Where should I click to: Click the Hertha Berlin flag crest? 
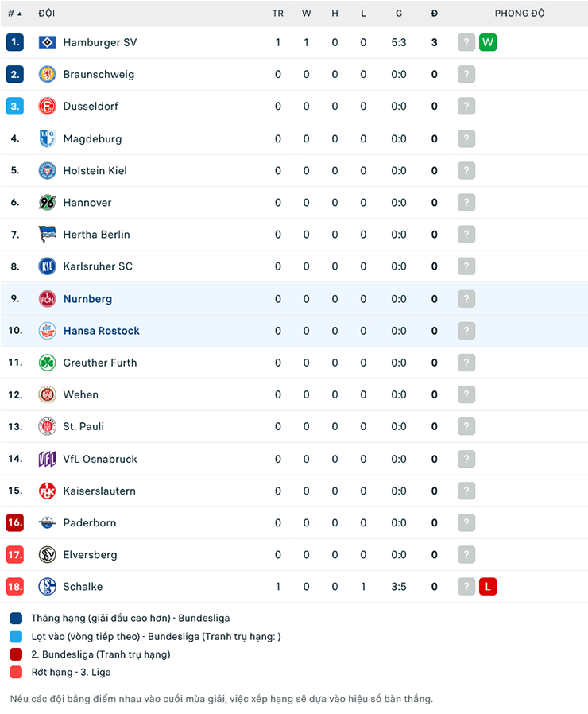tap(47, 234)
